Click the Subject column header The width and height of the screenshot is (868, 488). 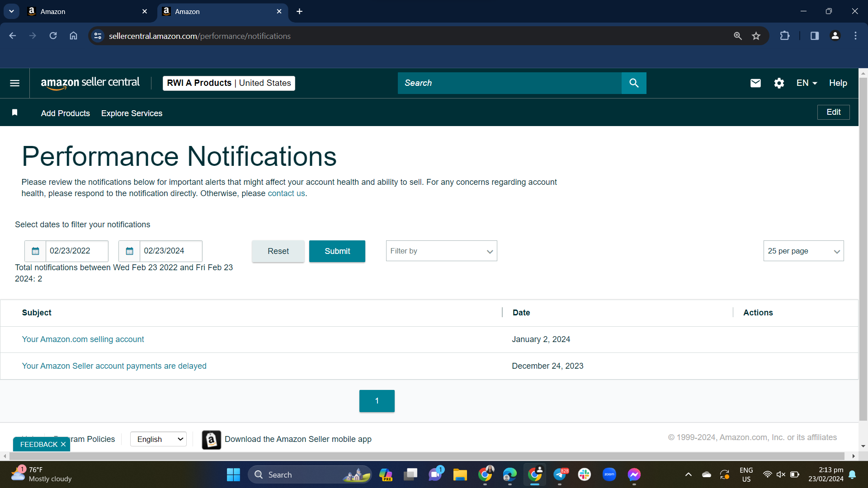point(37,313)
